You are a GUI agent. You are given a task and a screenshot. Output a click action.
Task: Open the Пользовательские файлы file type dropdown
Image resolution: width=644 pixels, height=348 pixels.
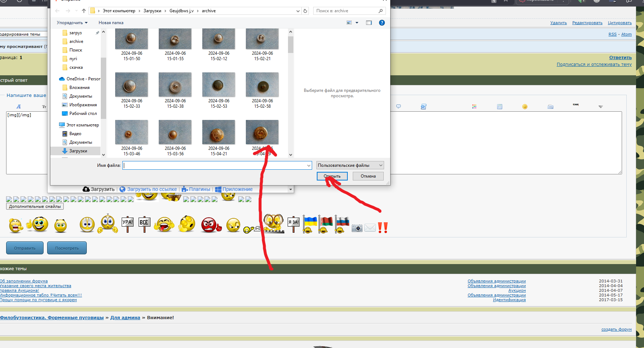(x=350, y=165)
